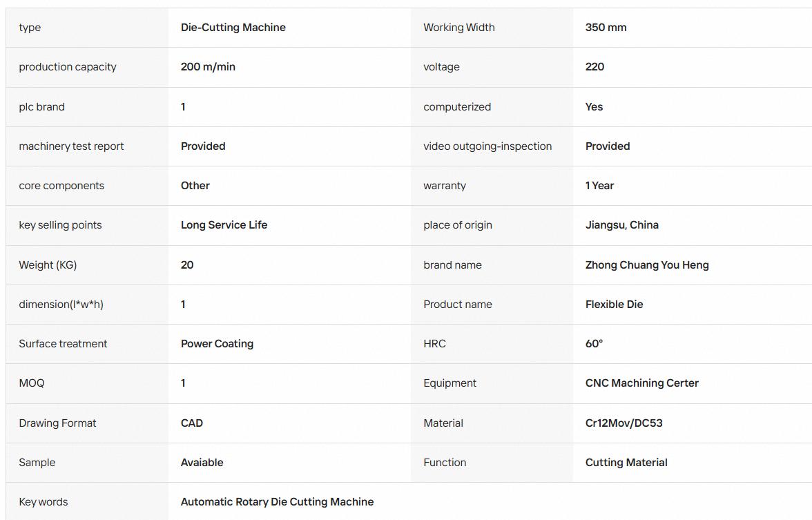
Task: Select the HRC 60° value
Action: pos(594,343)
